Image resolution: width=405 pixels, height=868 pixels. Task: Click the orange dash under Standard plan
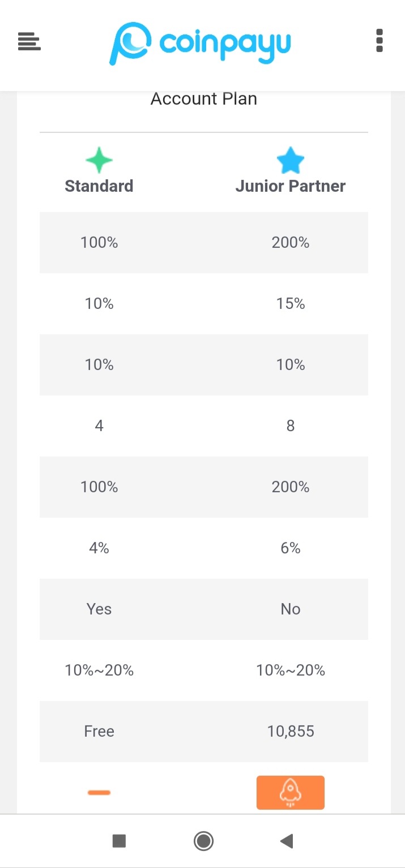tap(99, 792)
